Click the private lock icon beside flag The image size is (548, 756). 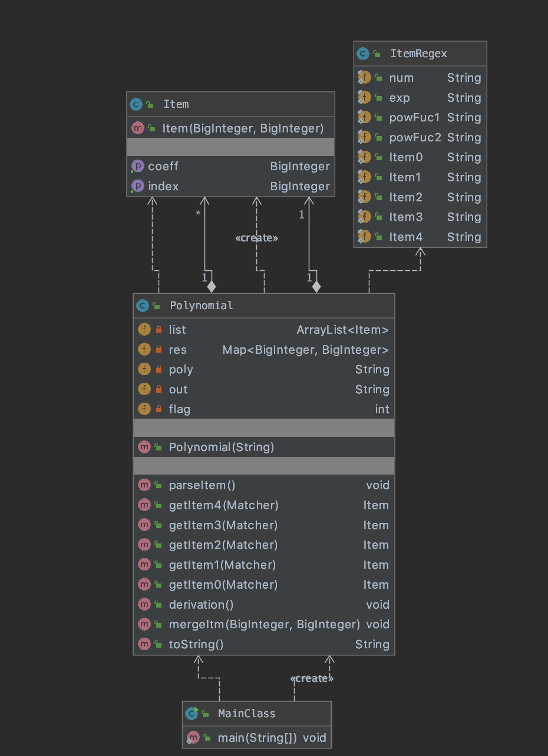pyautogui.click(x=159, y=409)
